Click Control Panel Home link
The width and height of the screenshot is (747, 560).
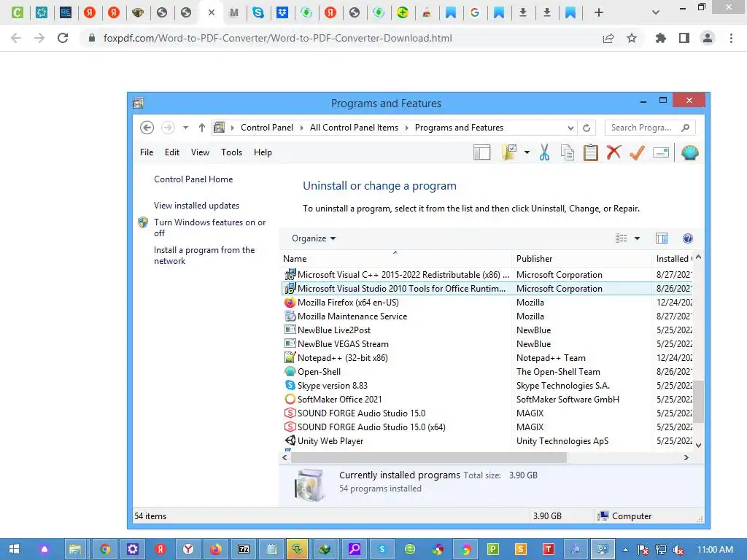click(x=193, y=179)
